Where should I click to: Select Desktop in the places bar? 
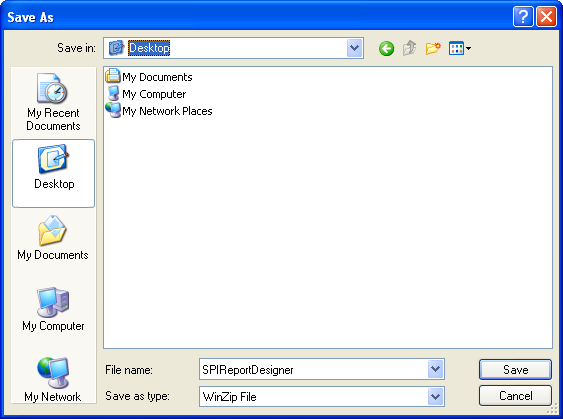pos(53,173)
